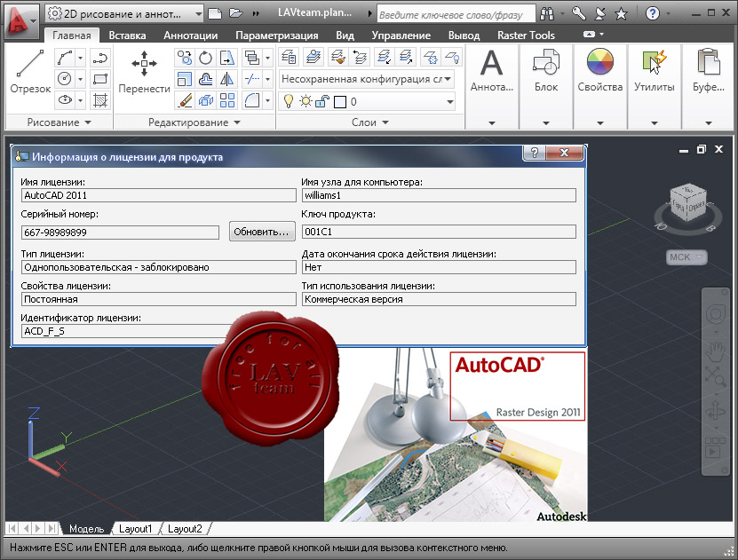Select the explode tool
Screen dimensions: 738x560
[x=206, y=99]
